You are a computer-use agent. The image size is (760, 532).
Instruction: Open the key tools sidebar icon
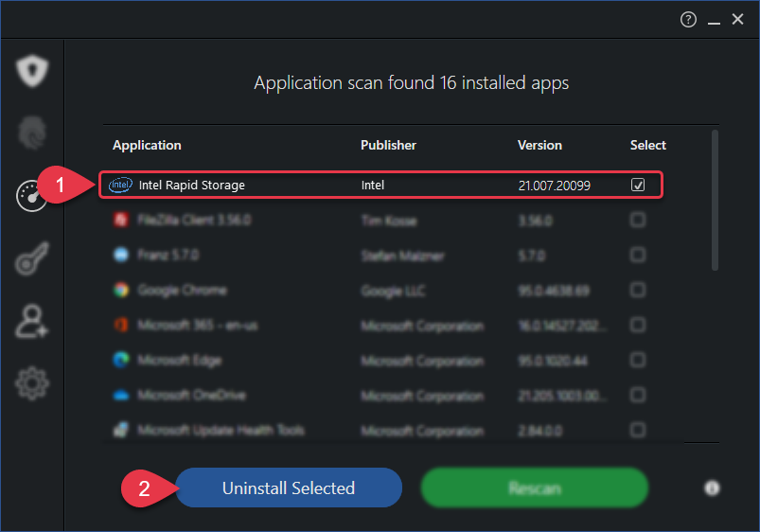[x=32, y=258]
